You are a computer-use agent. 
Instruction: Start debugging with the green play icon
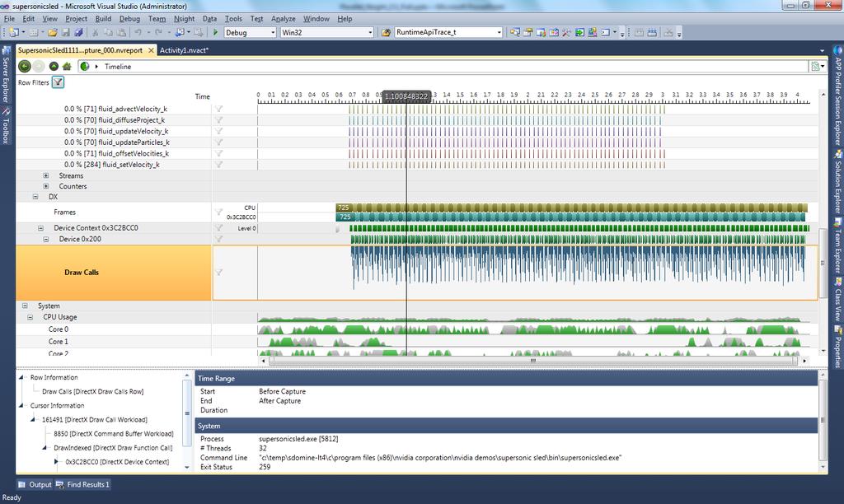(215, 32)
